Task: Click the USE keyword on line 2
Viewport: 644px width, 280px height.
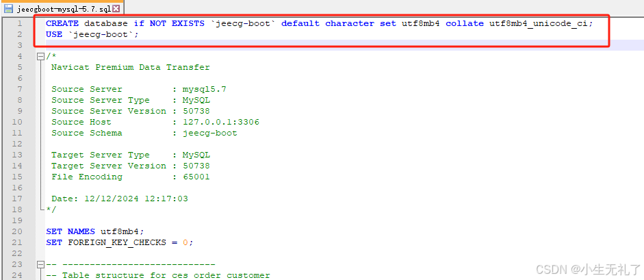Action: tap(54, 34)
